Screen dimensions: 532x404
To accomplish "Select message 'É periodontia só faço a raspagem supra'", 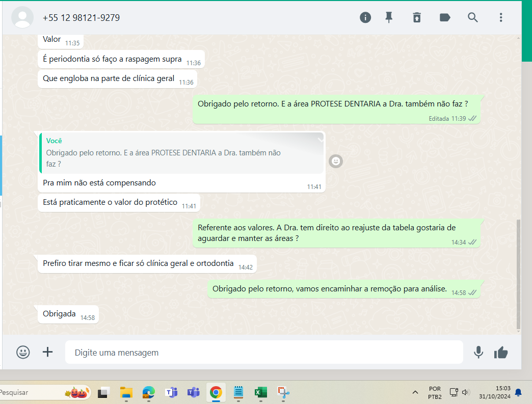I will pos(121,60).
